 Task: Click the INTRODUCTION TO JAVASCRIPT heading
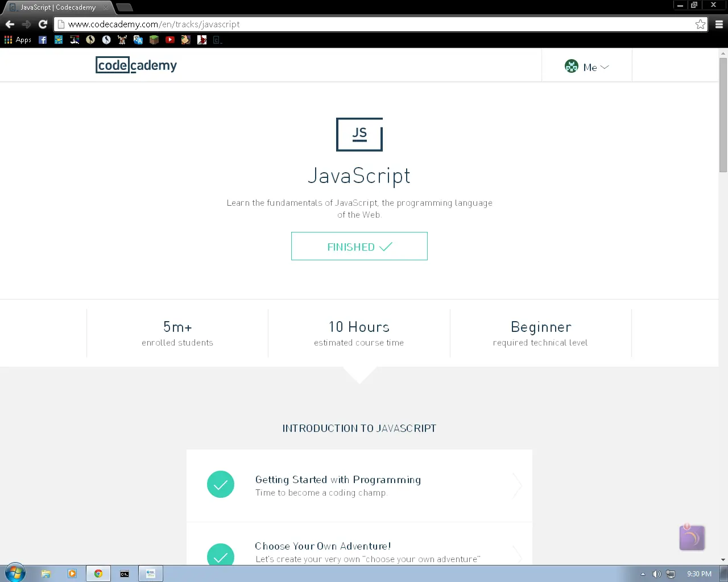[359, 429]
